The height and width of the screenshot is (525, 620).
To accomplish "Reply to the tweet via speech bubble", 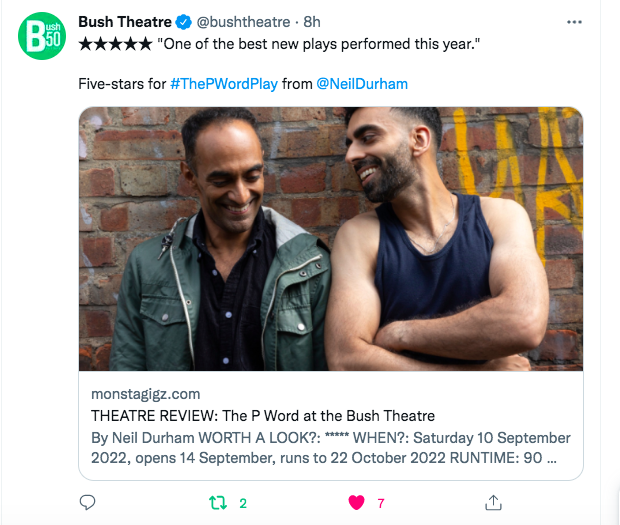I will click(87, 502).
